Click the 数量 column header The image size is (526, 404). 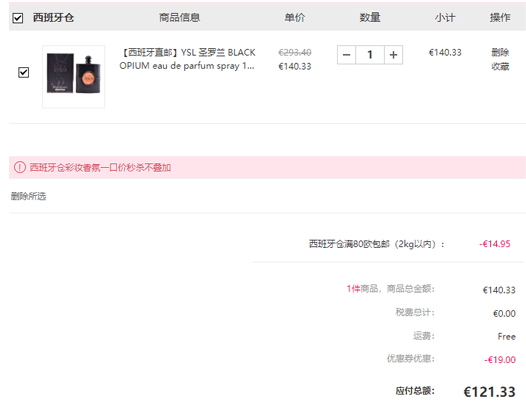(x=370, y=17)
